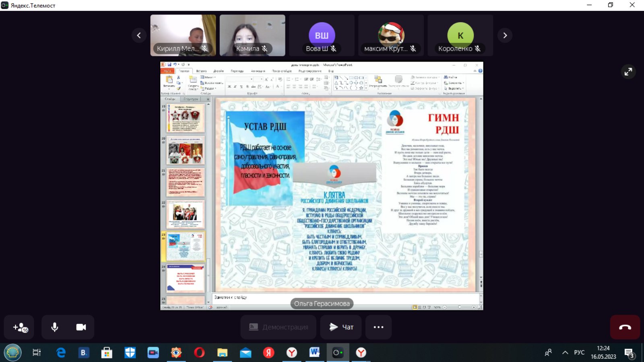Select Кирилл Мел... video tile
This screenshot has height=362, width=644.
pos(183,35)
